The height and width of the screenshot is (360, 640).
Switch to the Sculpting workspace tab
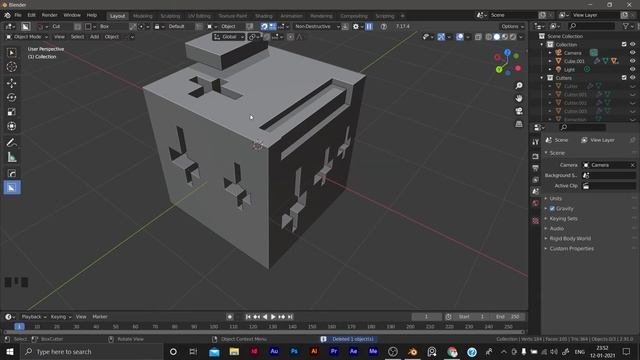click(x=170, y=16)
